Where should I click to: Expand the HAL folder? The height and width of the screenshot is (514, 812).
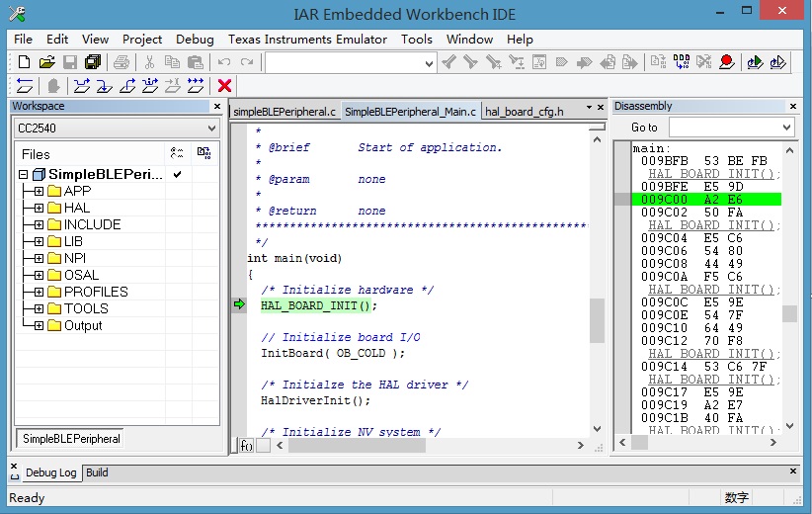click(x=39, y=208)
